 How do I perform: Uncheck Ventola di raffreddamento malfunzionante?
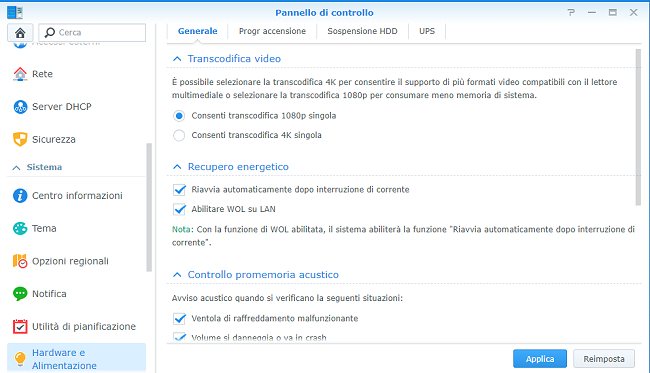click(x=179, y=319)
